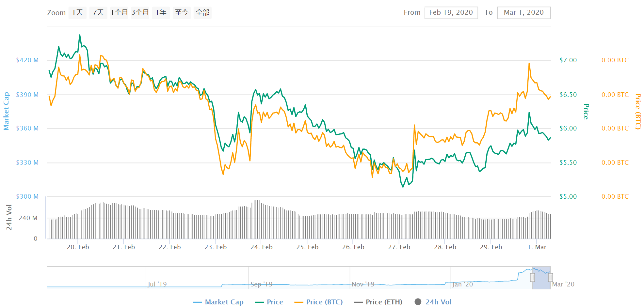644x307 pixels.
Task: Toggle the green Price series legend
Action: pos(269,302)
